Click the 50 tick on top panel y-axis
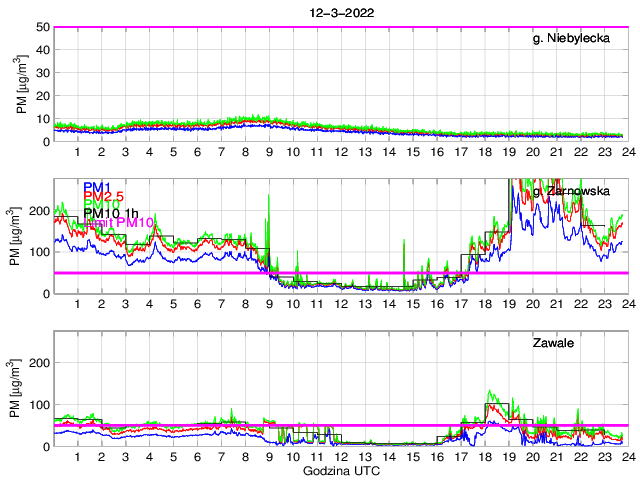 [43, 27]
